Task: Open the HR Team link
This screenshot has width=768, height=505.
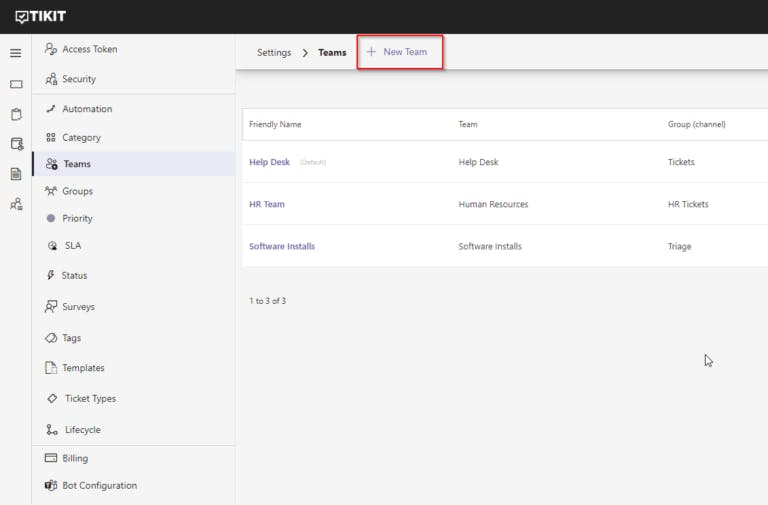Action: 267,204
